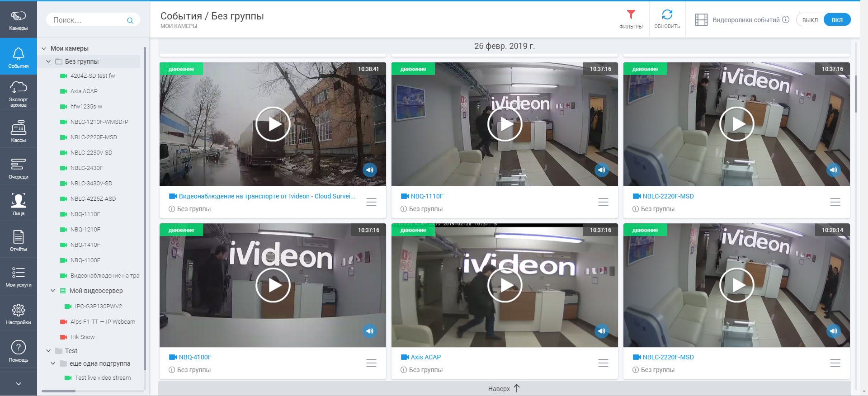The image size is (868, 396).
Task: Open Axis ACAP camera link on event card
Action: 425,357
